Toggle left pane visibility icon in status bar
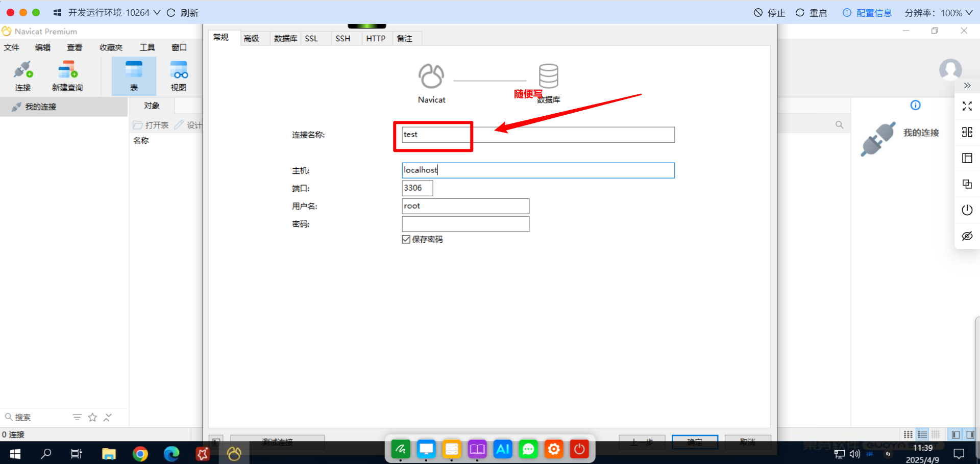This screenshot has height=464, width=980. click(x=955, y=434)
